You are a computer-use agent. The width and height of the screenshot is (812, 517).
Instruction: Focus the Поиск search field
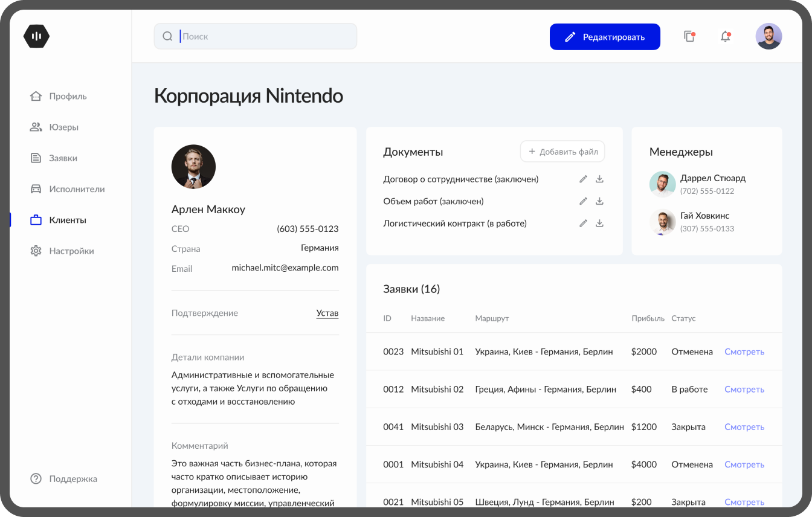pyautogui.click(x=256, y=36)
